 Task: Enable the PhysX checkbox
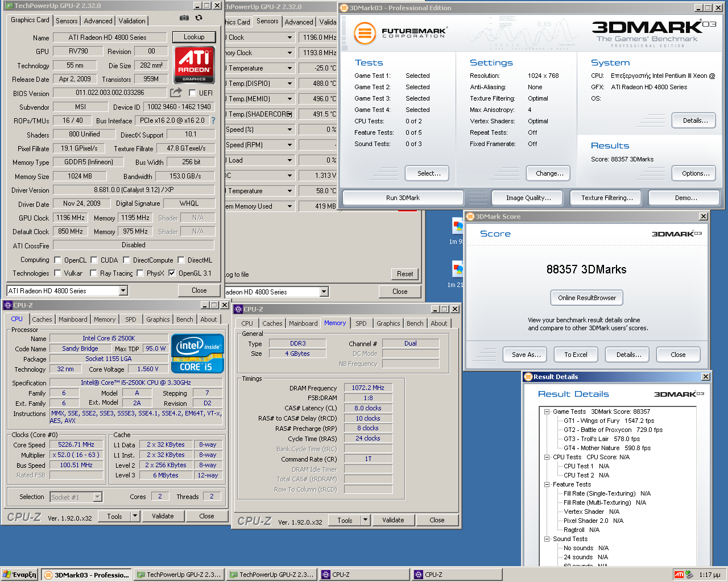click(140, 273)
